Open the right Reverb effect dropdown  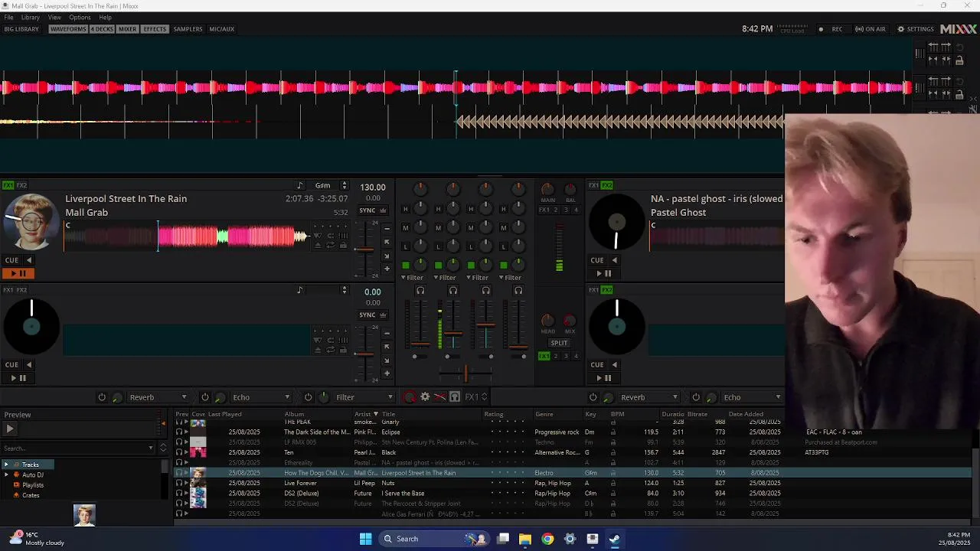[x=648, y=397]
